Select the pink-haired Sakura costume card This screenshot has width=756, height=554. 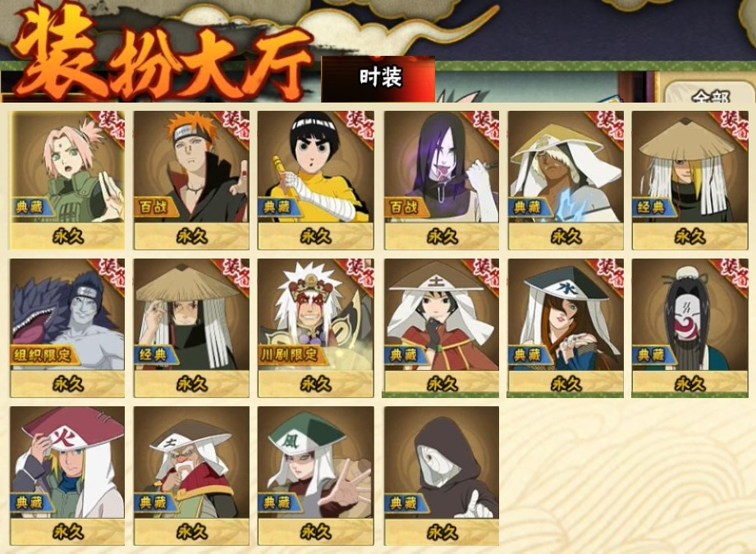click(67, 180)
